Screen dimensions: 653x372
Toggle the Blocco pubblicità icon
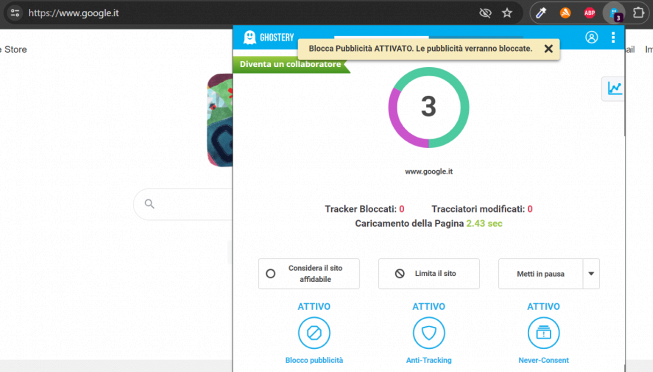click(314, 333)
